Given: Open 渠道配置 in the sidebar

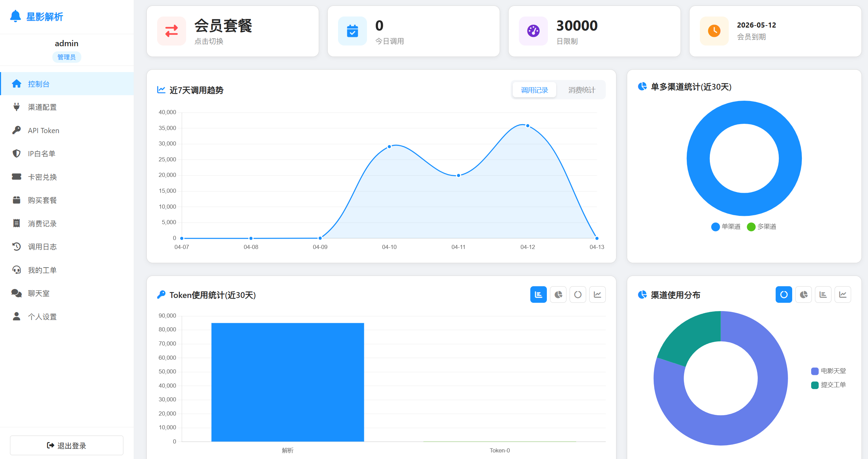Looking at the screenshot, I should (x=67, y=107).
